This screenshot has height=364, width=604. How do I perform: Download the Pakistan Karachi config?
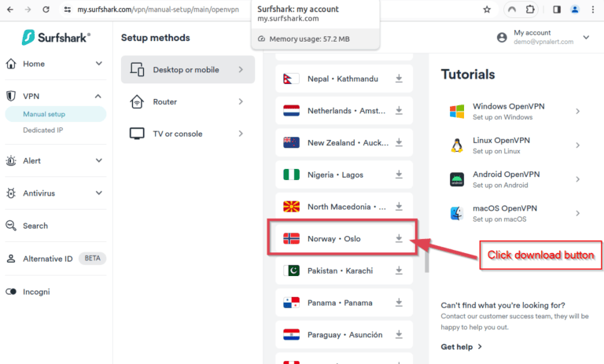[399, 270]
